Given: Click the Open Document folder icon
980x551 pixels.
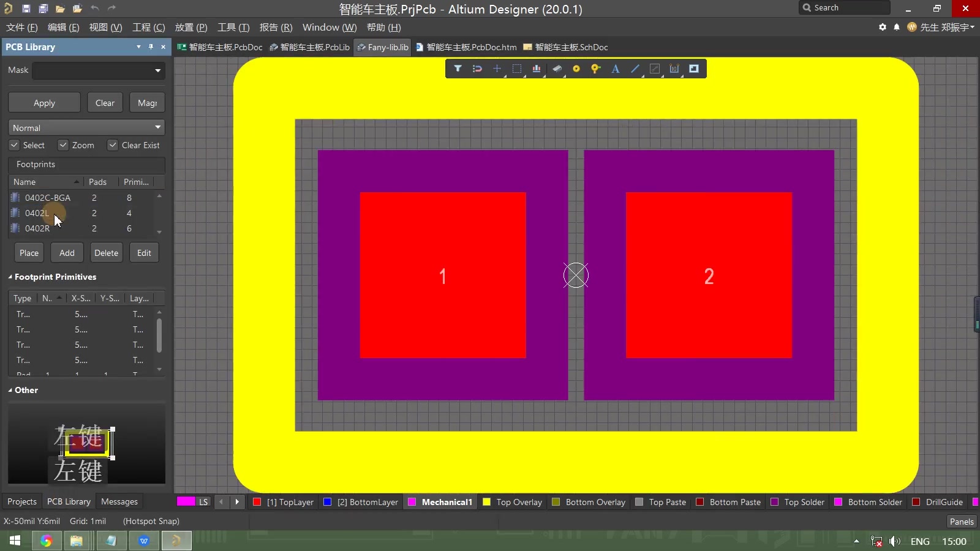Looking at the screenshot, I should (x=60, y=9).
